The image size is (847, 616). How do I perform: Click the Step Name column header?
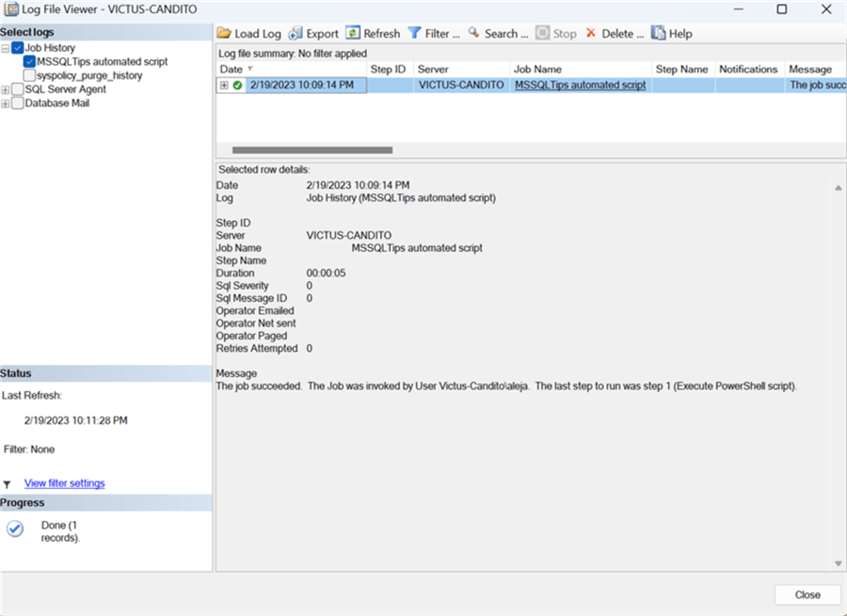pyautogui.click(x=683, y=69)
